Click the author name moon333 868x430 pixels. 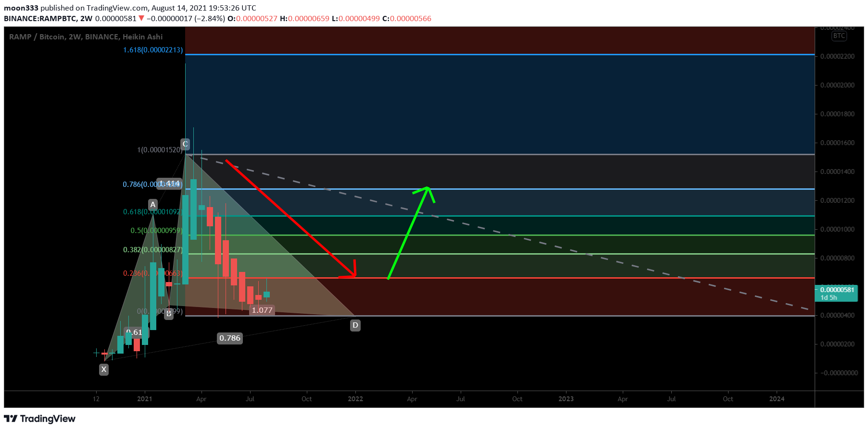(x=21, y=8)
